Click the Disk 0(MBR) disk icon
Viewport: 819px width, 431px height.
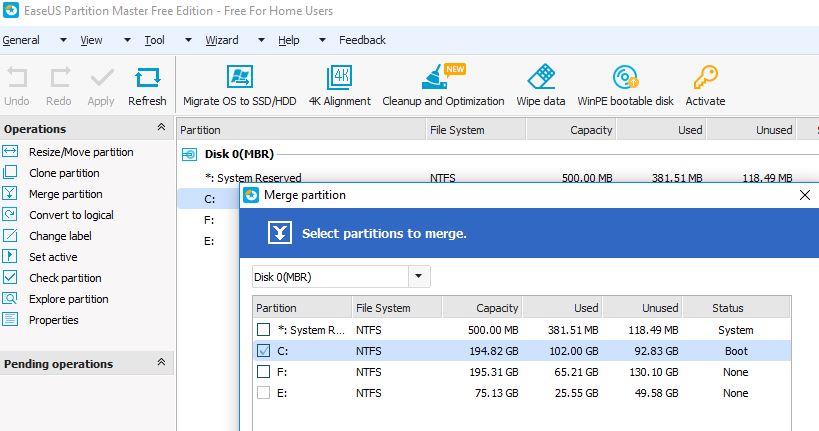[189, 154]
